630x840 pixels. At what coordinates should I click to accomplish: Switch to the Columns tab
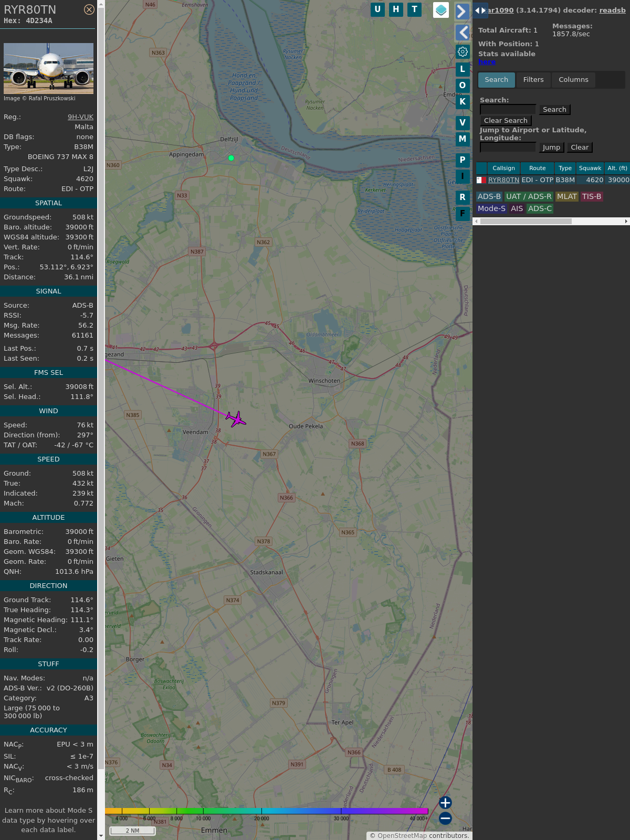point(573,80)
